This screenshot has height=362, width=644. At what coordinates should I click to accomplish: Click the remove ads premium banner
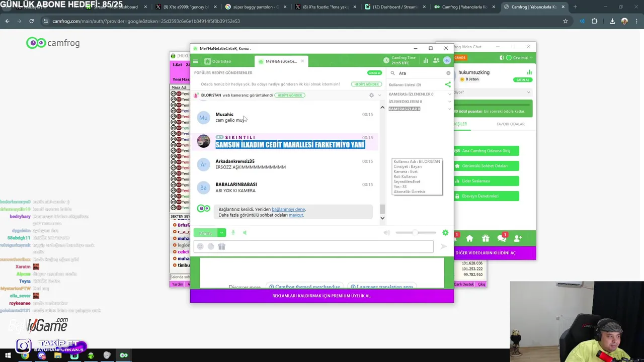[322, 296]
